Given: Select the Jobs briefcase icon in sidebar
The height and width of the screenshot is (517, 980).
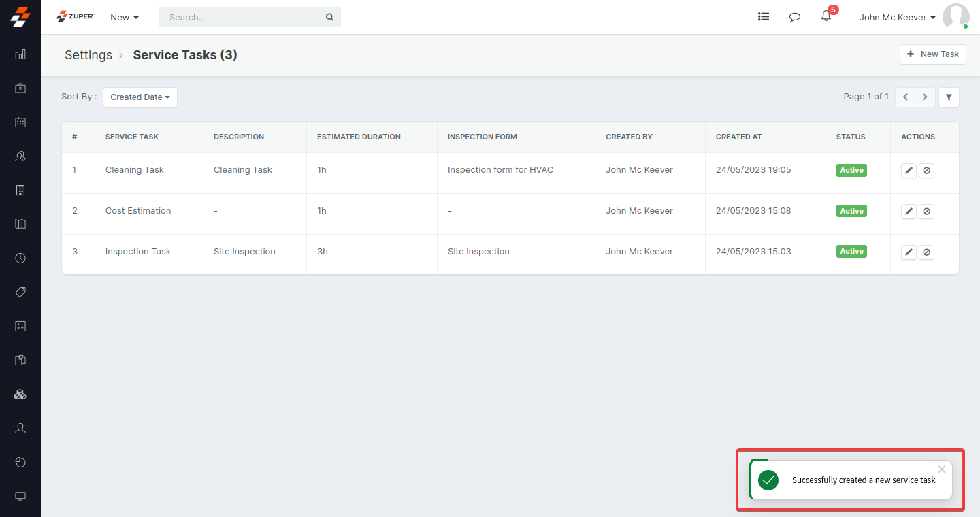Looking at the screenshot, I should [20, 88].
